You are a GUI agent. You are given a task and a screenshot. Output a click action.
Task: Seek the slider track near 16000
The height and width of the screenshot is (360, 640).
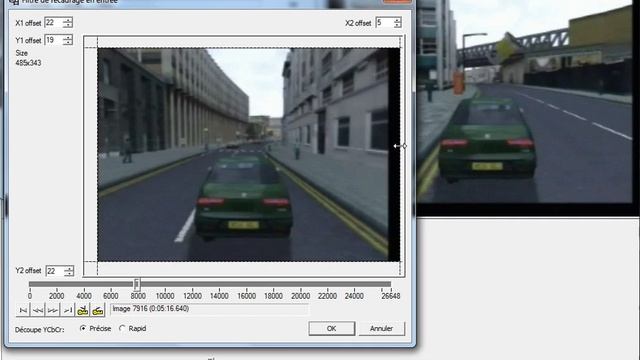click(246, 284)
